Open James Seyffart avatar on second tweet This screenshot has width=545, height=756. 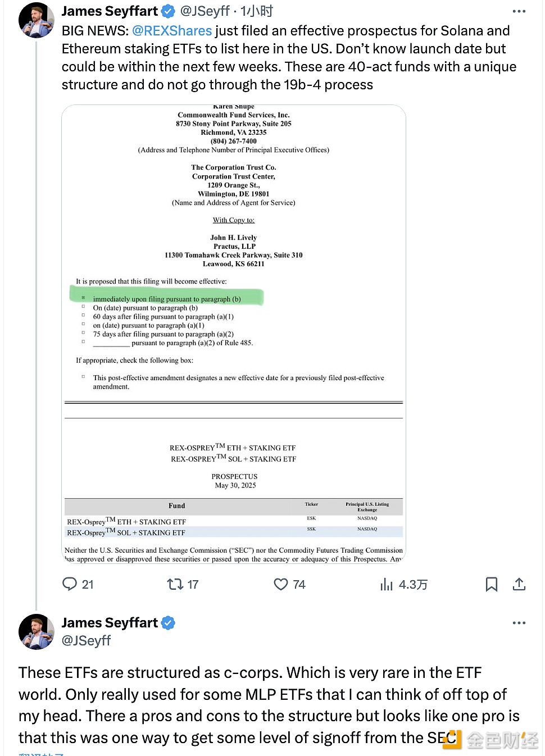pyautogui.click(x=37, y=632)
